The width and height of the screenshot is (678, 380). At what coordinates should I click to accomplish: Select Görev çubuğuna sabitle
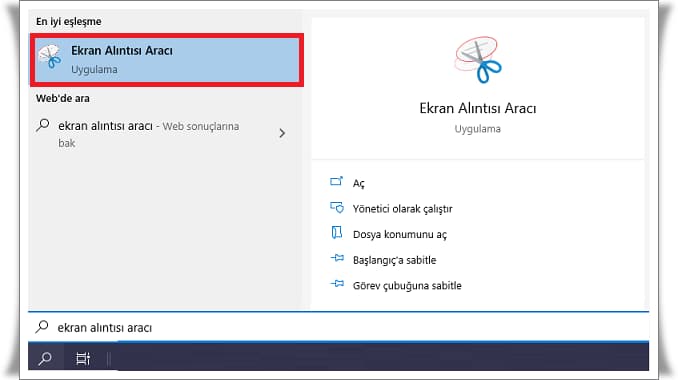click(407, 286)
